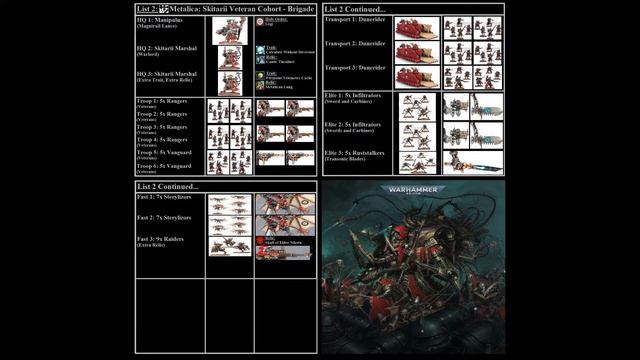Open the Elite 1 Infiltrators squad image
This screenshot has width=640, height=360.
[x=417, y=107]
